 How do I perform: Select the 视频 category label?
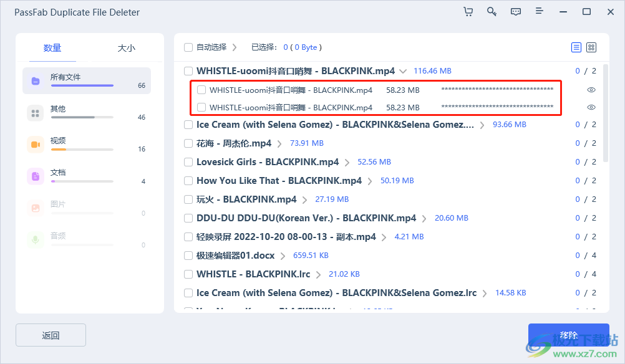58,141
